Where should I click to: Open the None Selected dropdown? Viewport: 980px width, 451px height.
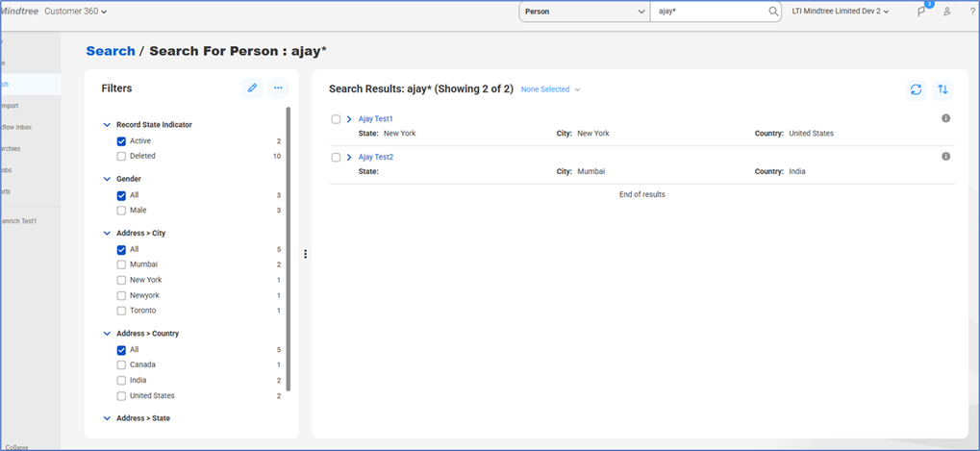point(550,89)
